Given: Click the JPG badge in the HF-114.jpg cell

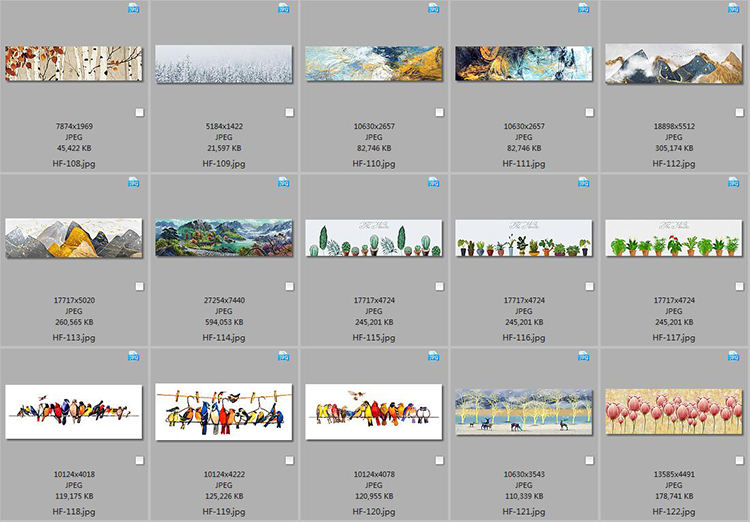Looking at the screenshot, I should point(284,183).
